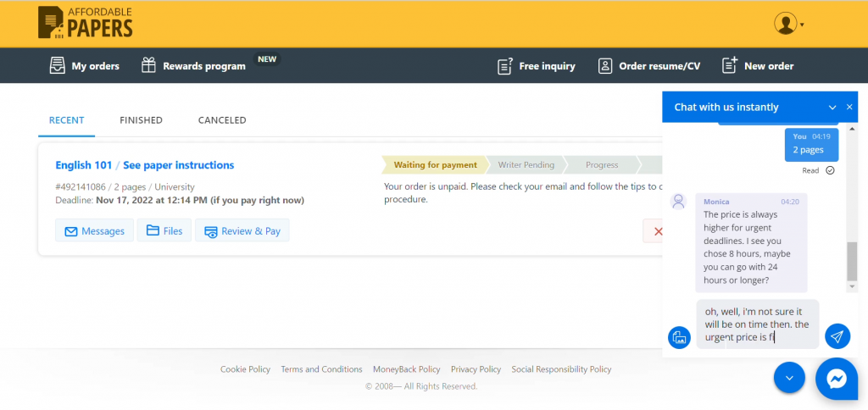Image resolution: width=868 pixels, height=410 pixels.
Task: Switch to the Canceled tab
Action: click(222, 120)
